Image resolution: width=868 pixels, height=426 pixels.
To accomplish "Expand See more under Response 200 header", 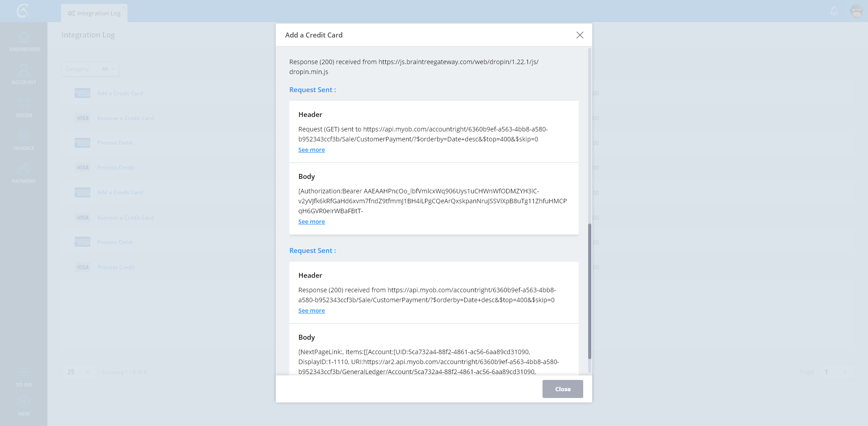I will [x=311, y=311].
